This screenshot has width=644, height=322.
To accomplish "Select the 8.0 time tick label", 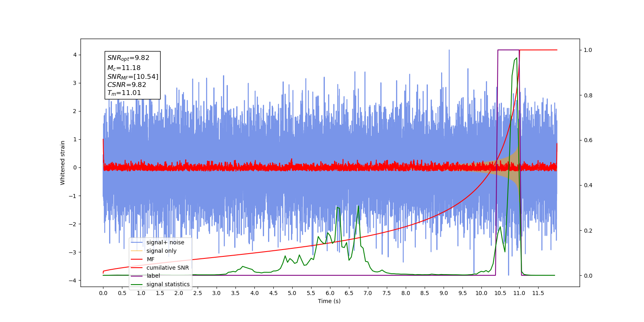I will (406, 293).
